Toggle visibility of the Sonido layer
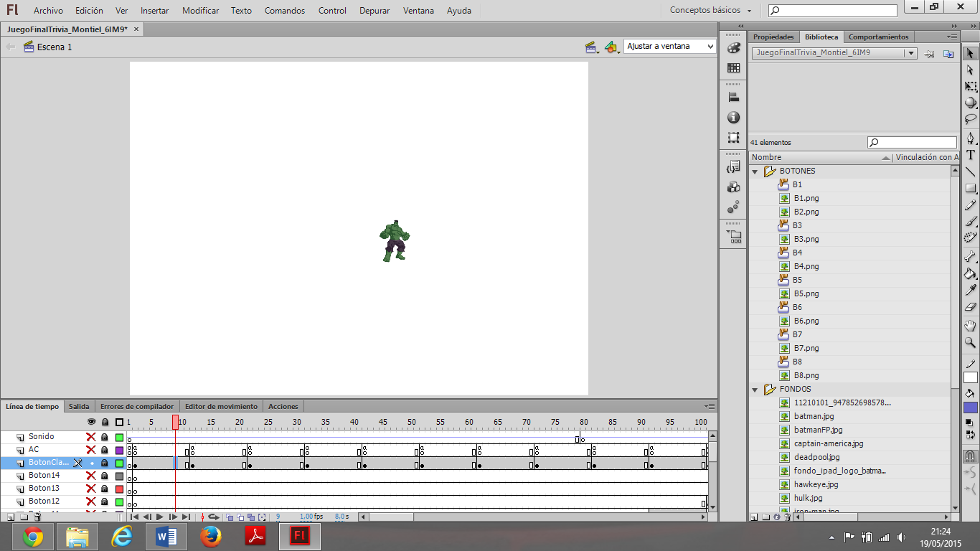 [91, 437]
